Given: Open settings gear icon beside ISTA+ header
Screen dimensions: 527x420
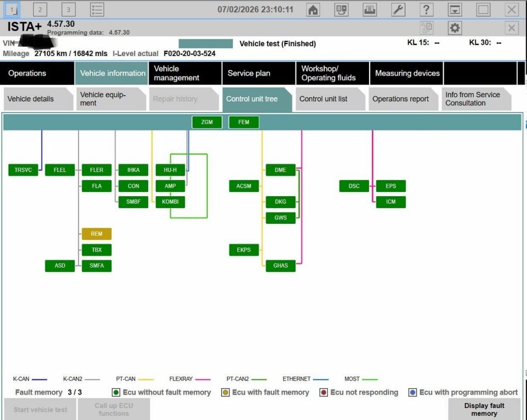Looking at the screenshot, I should pyautogui.click(x=454, y=28).
